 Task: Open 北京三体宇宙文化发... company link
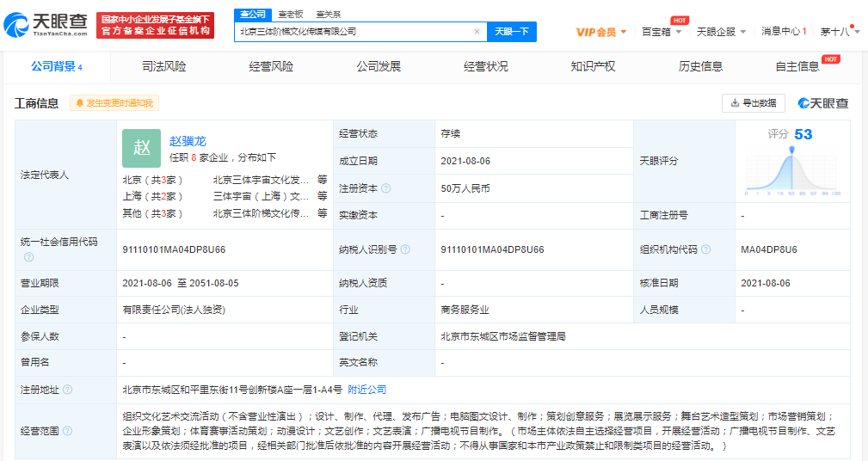coord(261,180)
